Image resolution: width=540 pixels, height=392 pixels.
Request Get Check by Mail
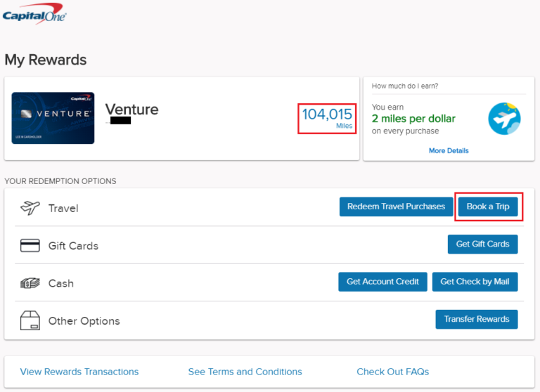tap(475, 282)
